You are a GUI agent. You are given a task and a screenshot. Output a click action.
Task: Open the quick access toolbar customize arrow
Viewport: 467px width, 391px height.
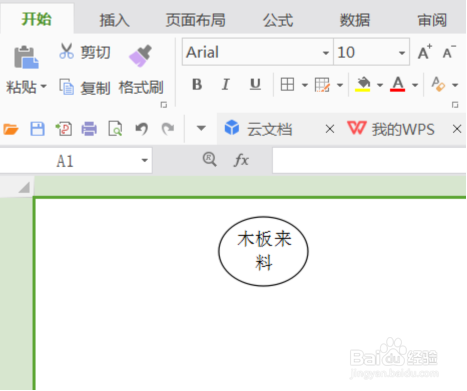point(201,128)
